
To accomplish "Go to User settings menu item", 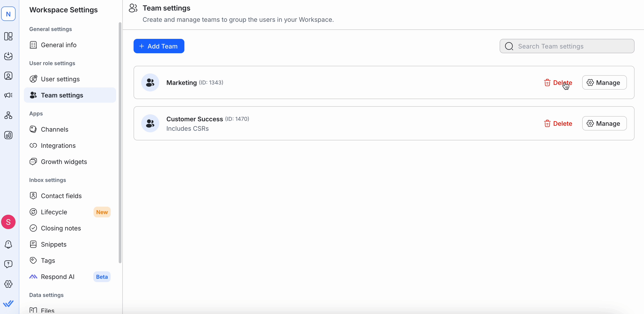I will 60,79.
